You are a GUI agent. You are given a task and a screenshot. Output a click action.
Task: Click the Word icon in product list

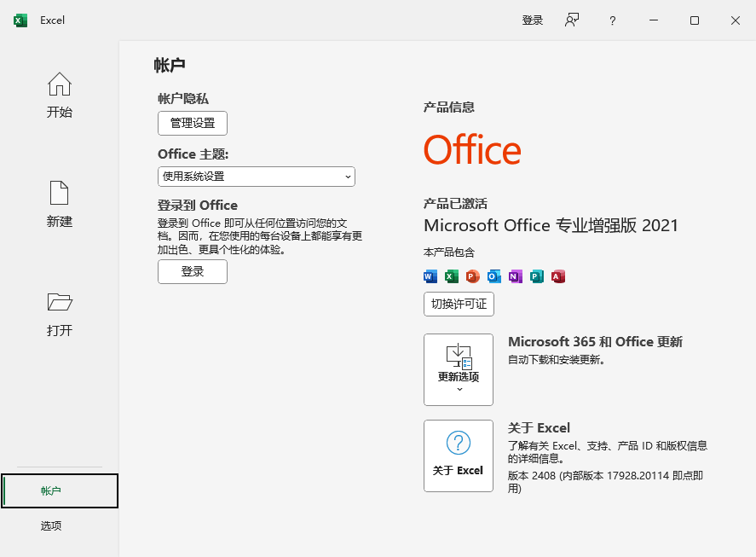430,276
